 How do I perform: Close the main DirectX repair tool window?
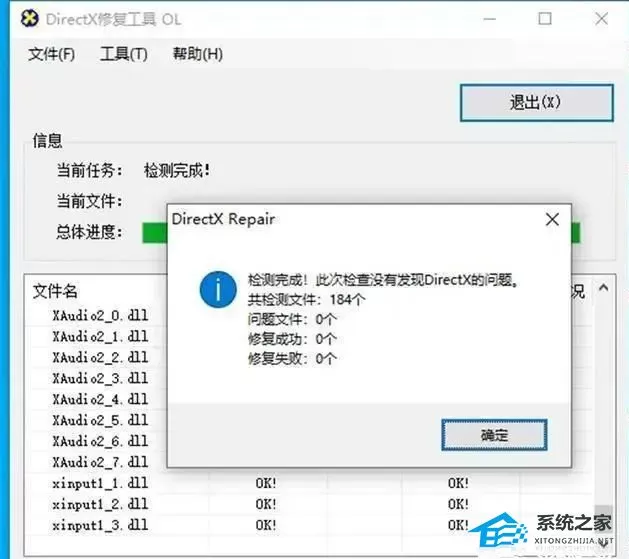click(601, 18)
